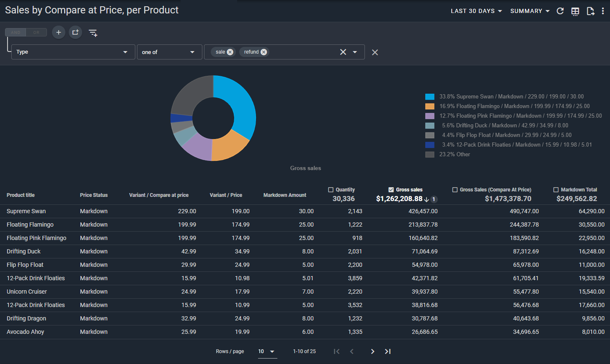Click the Supreme Swan blue legend swatch

[x=429, y=97]
